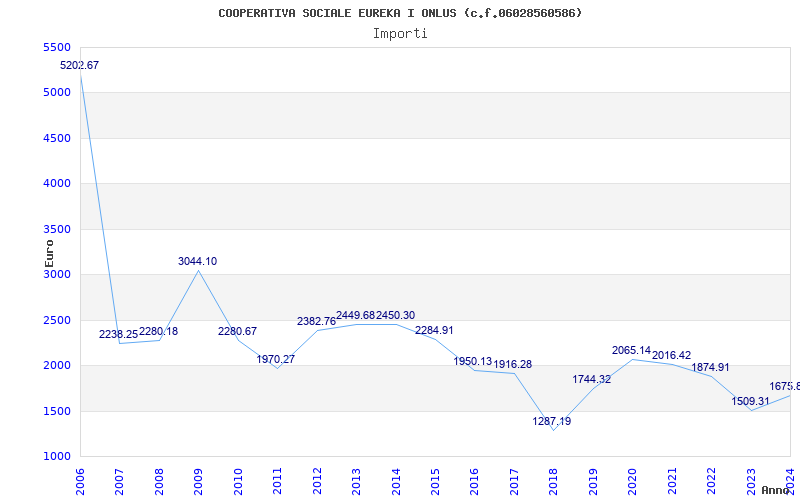Click the y-axis tick 4000
The image size is (800, 500).
(57, 184)
